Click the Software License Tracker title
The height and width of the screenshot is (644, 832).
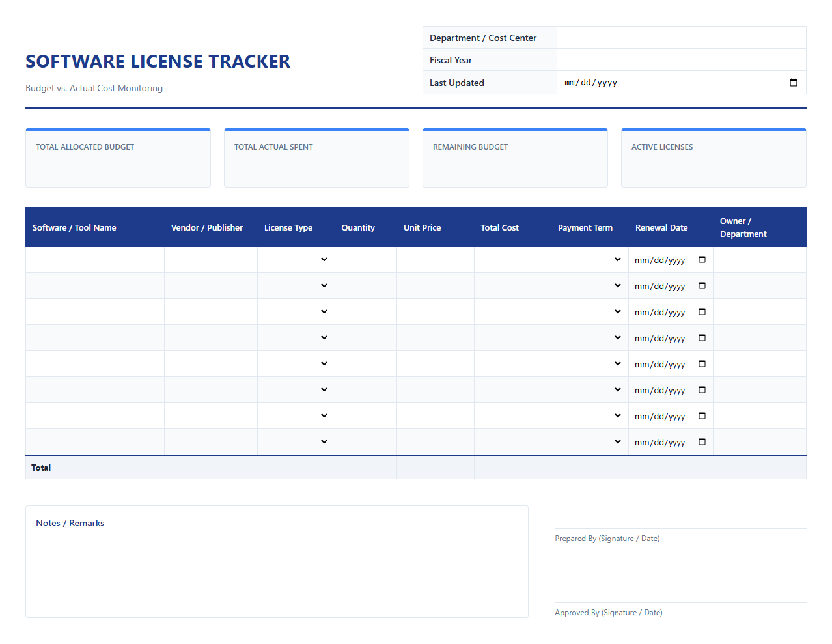tap(158, 61)
